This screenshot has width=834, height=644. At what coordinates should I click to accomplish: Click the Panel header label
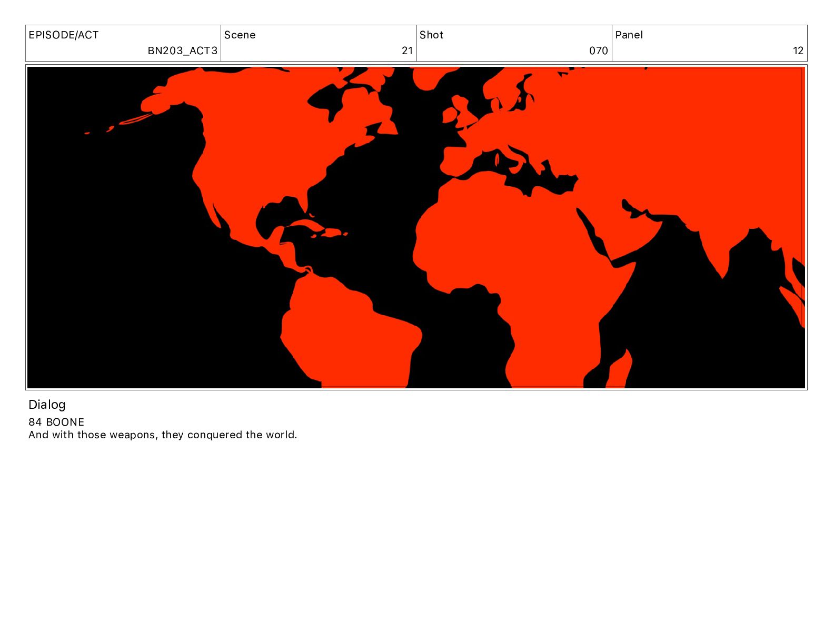(629, 35)
